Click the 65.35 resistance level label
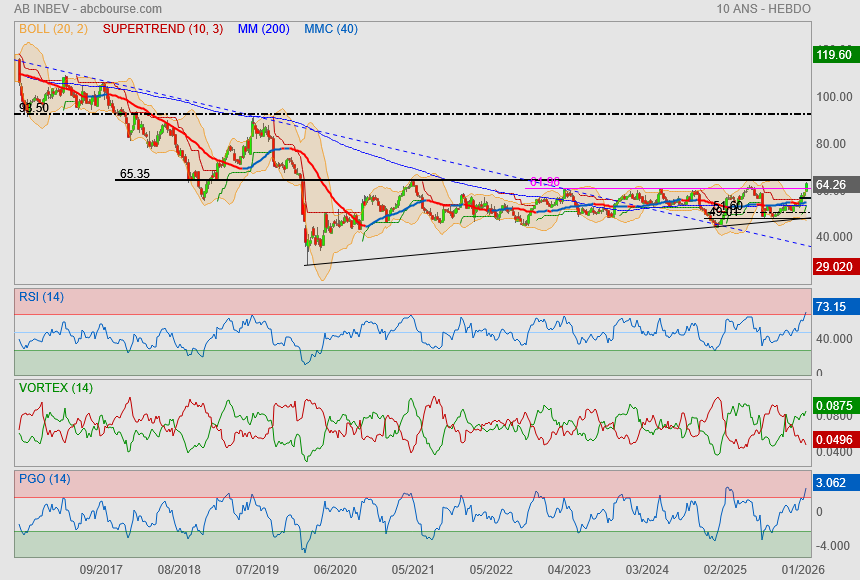This screenshot has width=860, height=580. 134,173
